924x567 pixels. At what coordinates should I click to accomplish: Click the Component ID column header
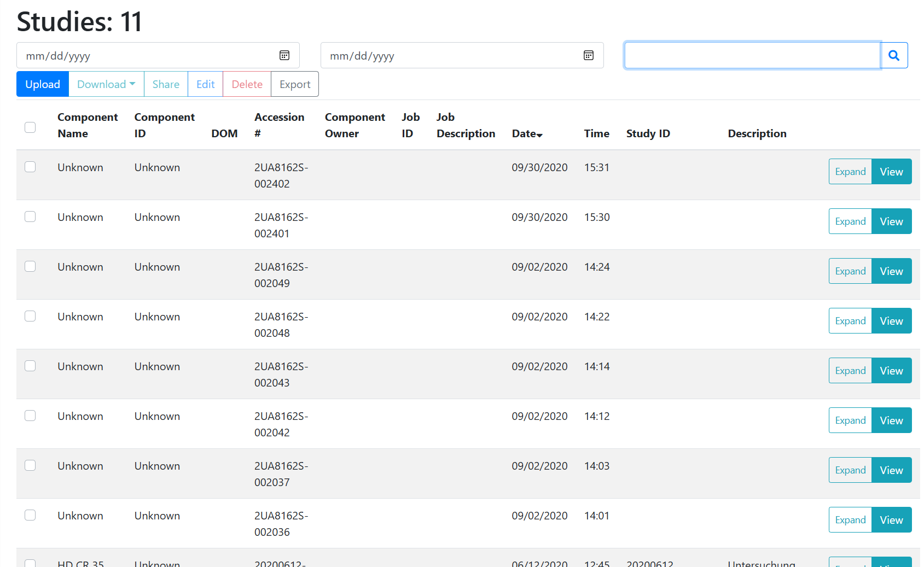[165, 125]
